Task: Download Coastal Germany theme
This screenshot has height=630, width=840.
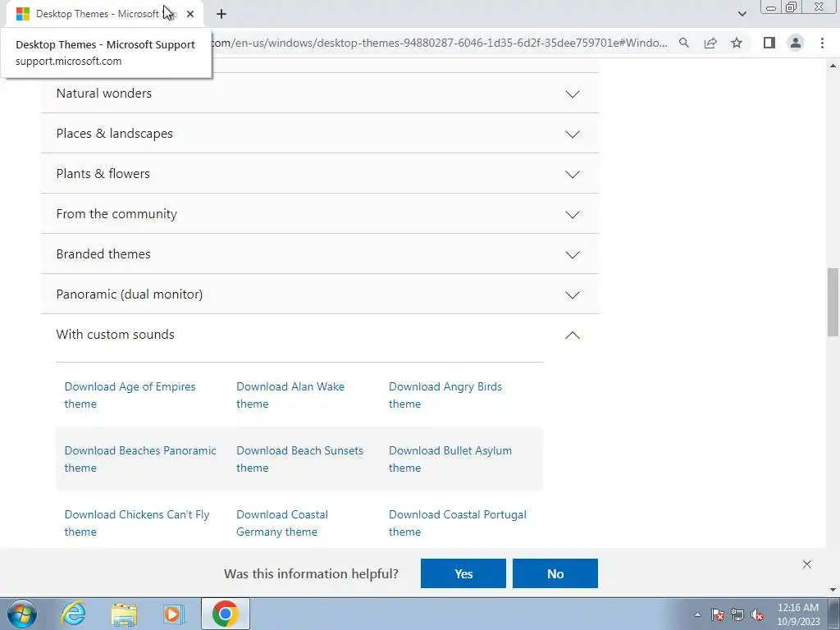Action: click(x=282, y=523)
